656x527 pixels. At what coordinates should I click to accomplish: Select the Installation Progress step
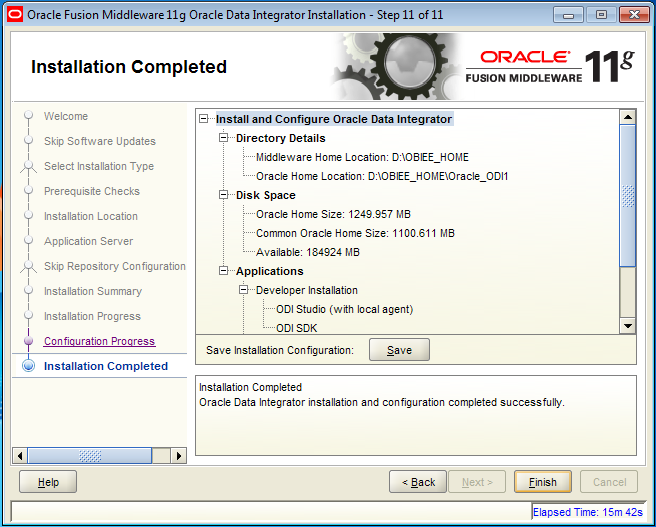click(92, 316)
